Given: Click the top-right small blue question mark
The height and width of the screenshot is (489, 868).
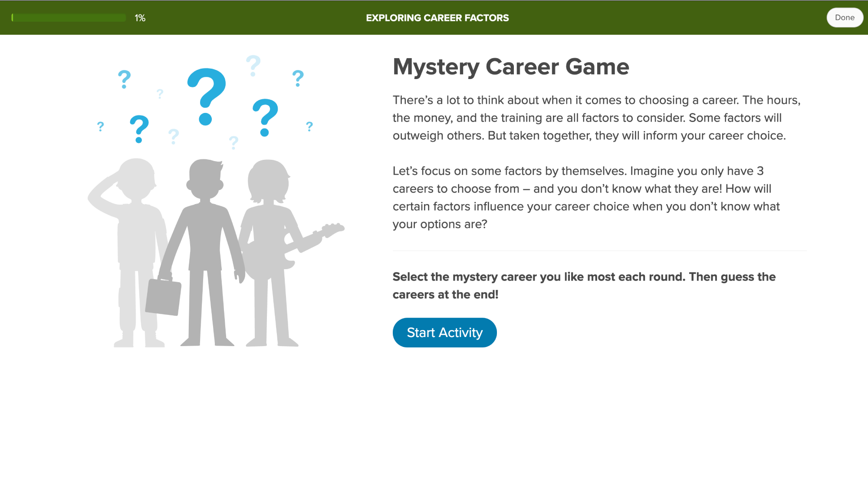Looking at the screenshot, I should [x=298, y=79].
